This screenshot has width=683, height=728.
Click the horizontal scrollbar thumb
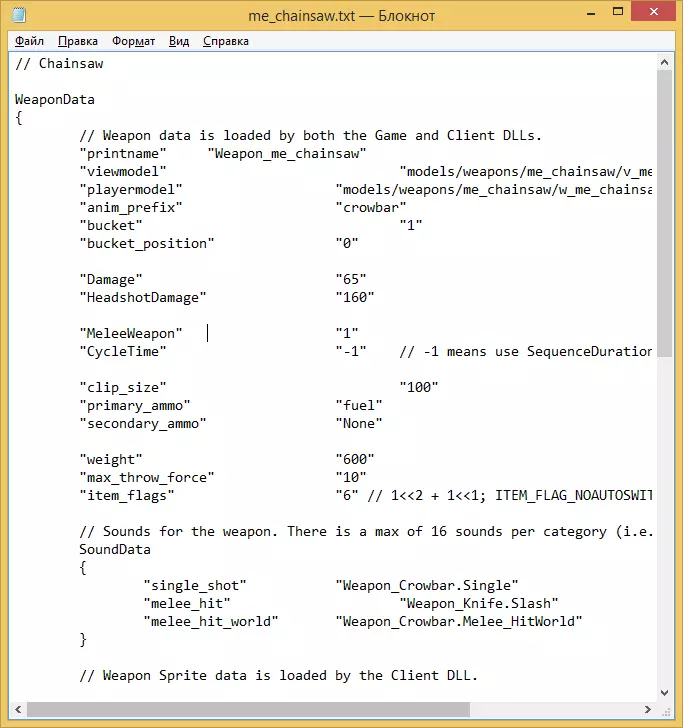pos(248,709)
